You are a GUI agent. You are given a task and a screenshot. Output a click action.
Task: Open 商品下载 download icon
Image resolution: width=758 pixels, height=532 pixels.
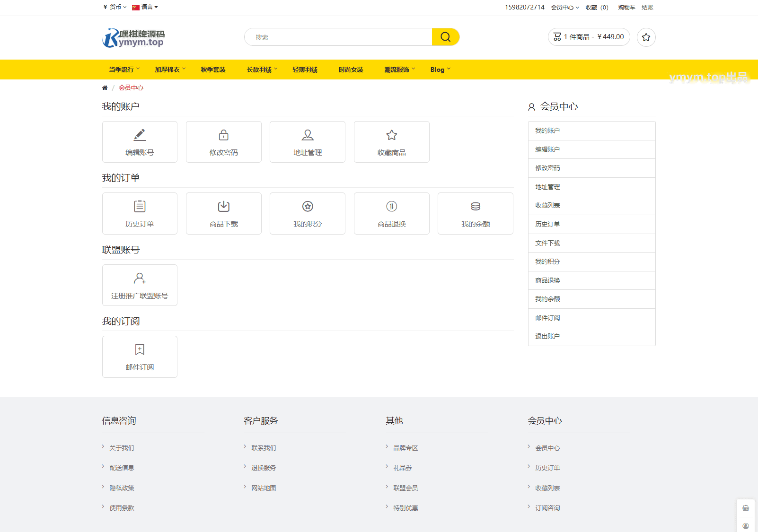tap(224, 207)
